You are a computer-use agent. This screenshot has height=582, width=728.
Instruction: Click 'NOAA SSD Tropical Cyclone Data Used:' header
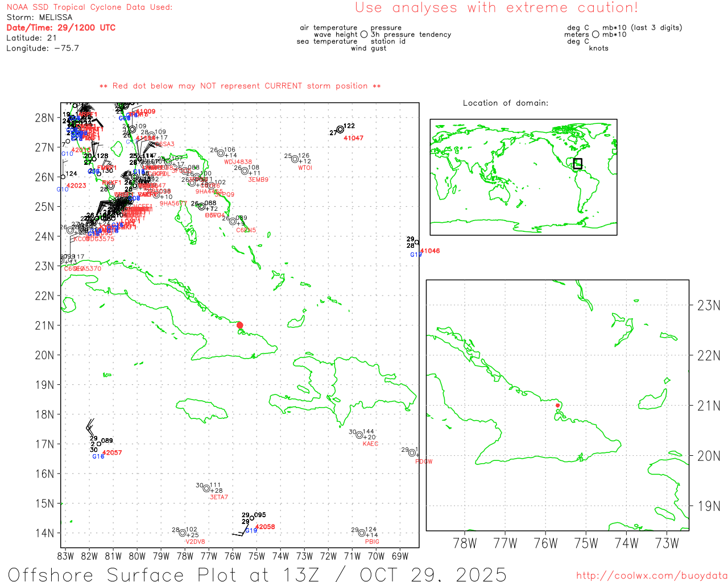[x=89, y=7]
